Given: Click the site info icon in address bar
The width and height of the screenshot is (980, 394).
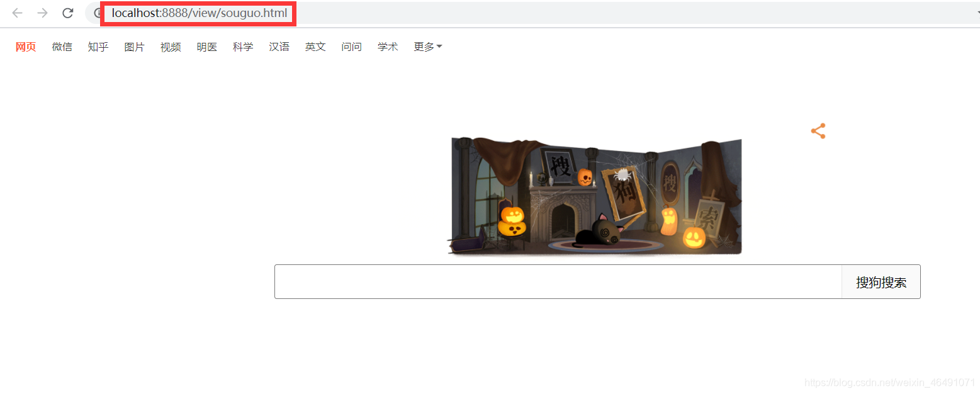Looking at the screenshot, I should tap(97, 13).
